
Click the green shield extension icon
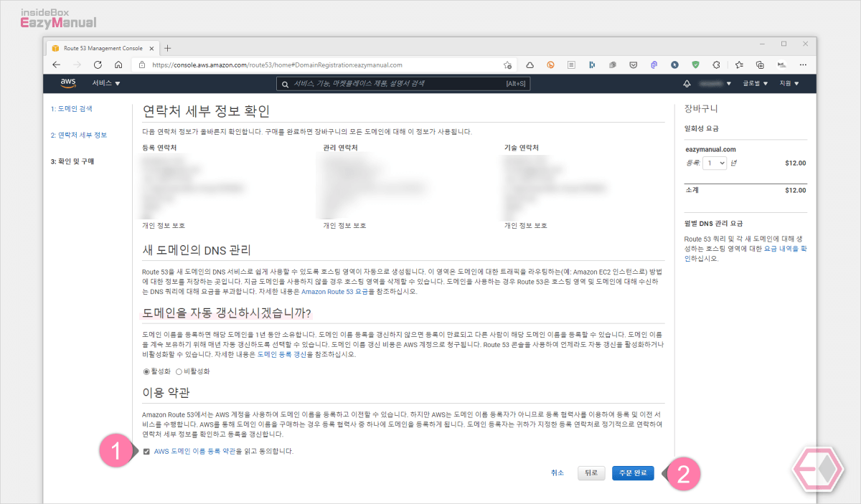[x=695, y=65]
